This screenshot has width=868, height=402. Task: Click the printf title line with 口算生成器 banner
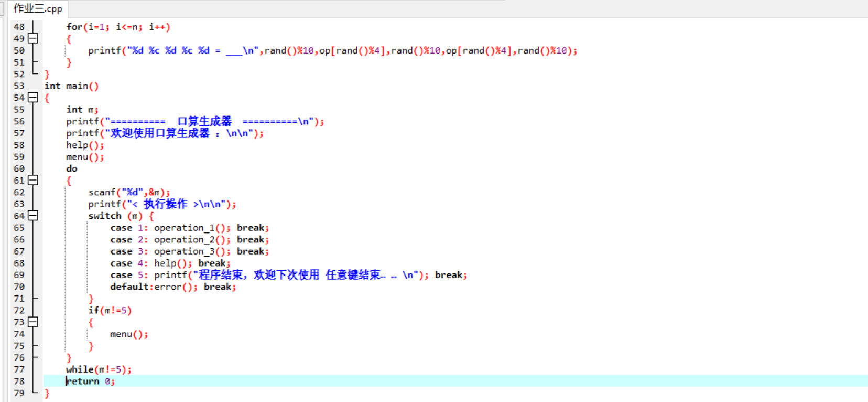[195, 121]
